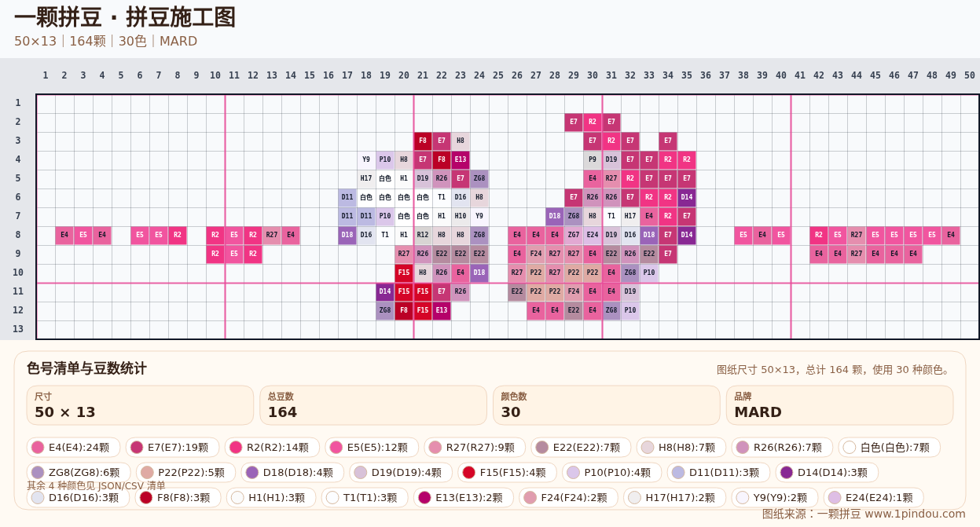The width and height of the screenshot is (980, 527).
Task: Click the 总豆数 164 stat card
Action: click(373, 405)
